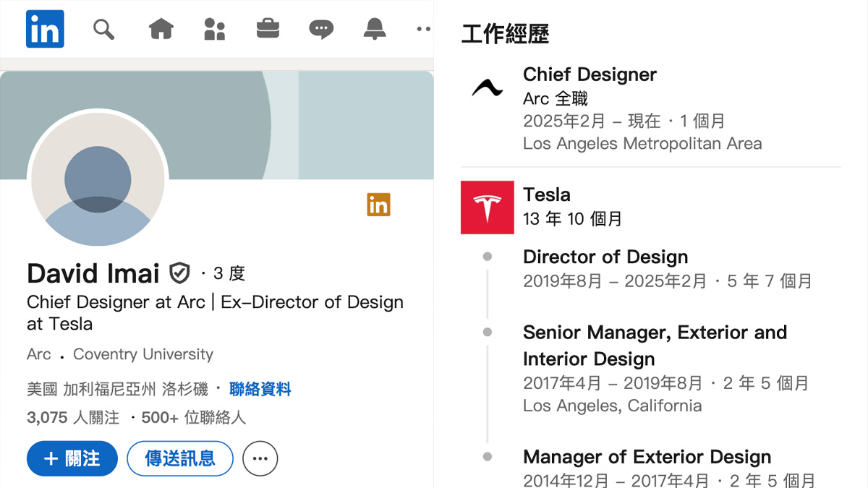
Task: Open the 聯絡資料 contact info link
Action: (260, 390)
